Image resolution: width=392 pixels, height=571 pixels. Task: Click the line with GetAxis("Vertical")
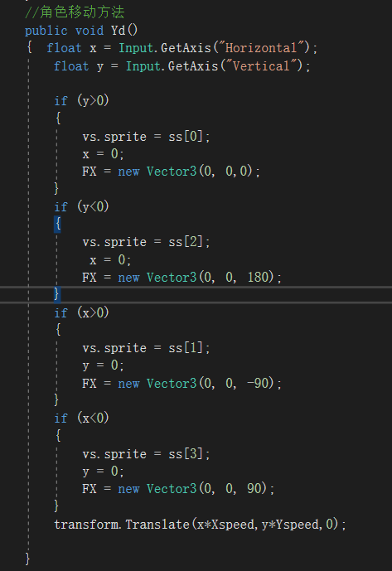coord(181,66)
